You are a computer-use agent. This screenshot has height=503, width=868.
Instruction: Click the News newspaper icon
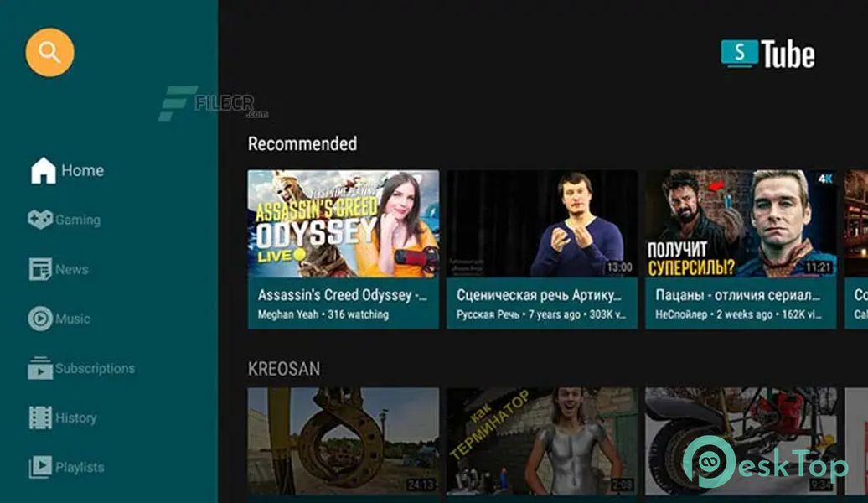point(40,269)
